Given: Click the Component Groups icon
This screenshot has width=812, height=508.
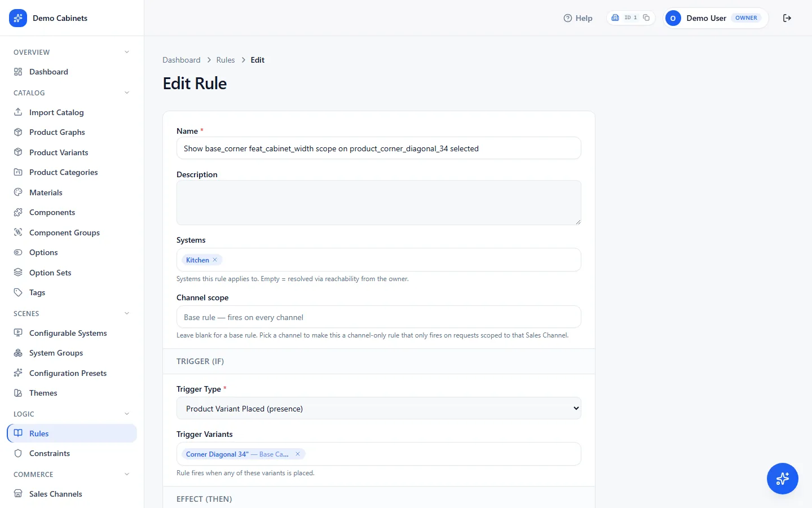Looking at the screenshot, I should (18, 233).
